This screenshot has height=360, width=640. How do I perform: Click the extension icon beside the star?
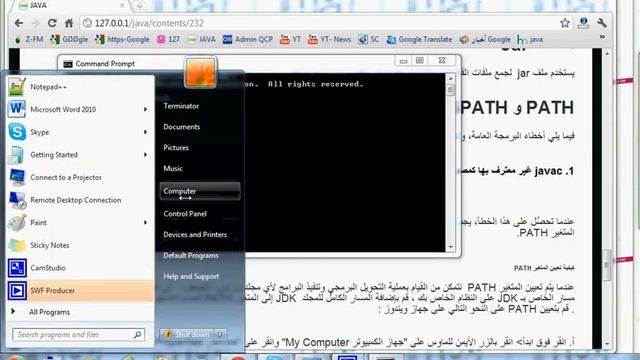tap(583, 23)
